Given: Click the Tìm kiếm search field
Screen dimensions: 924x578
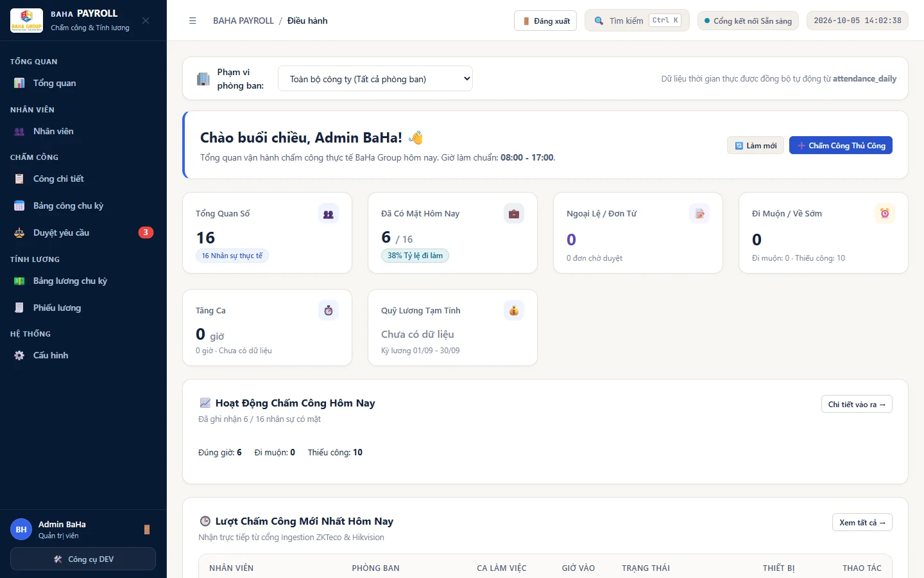Looking at the screenshot, I should 637,21.
